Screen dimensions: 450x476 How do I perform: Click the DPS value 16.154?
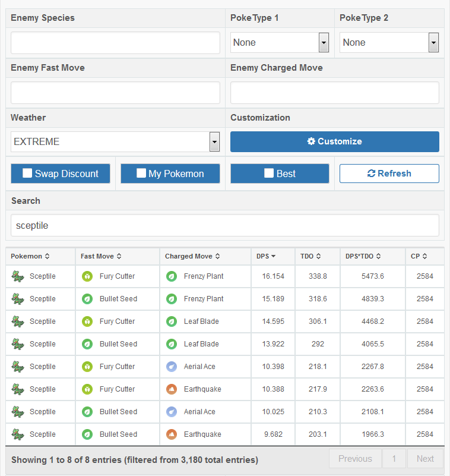(273, 276)
